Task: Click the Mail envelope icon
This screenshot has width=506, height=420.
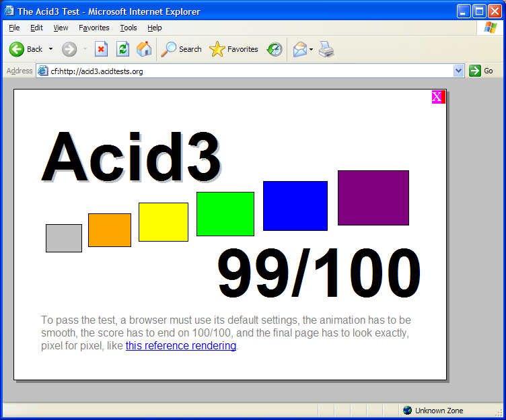Action: click(300, 49)
